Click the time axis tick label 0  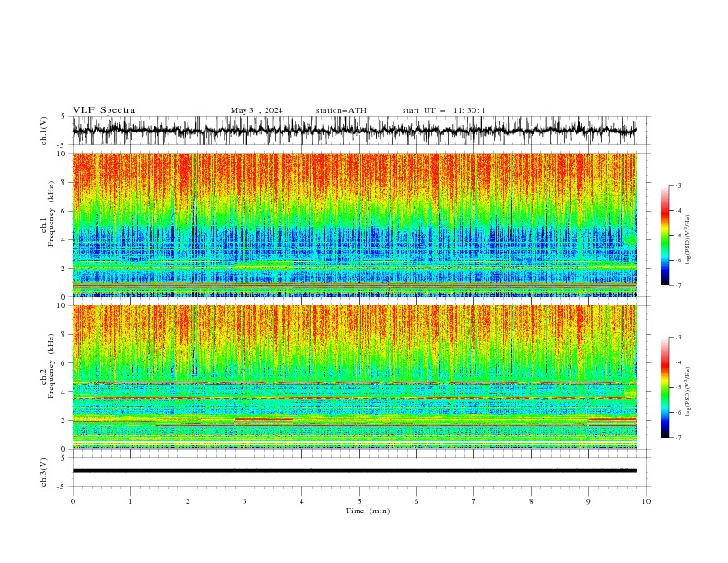(x=73, y=501)
